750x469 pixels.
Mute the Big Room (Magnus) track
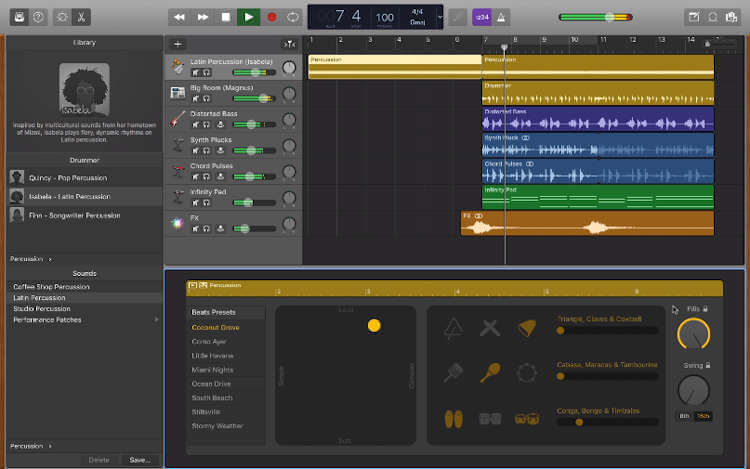tap(195, 98)
